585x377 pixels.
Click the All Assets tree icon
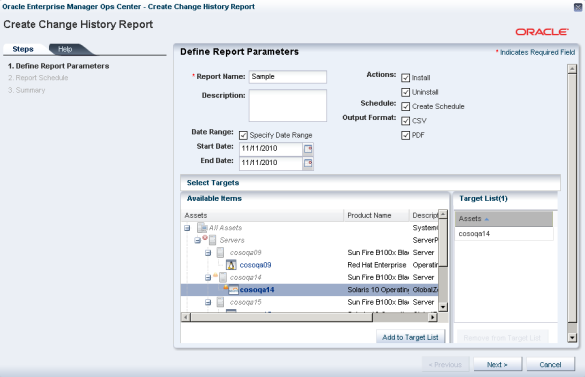(202, 228)
